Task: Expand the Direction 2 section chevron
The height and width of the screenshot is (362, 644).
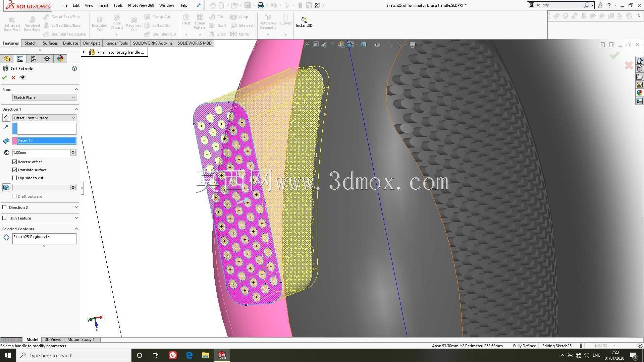Action: 76,207
